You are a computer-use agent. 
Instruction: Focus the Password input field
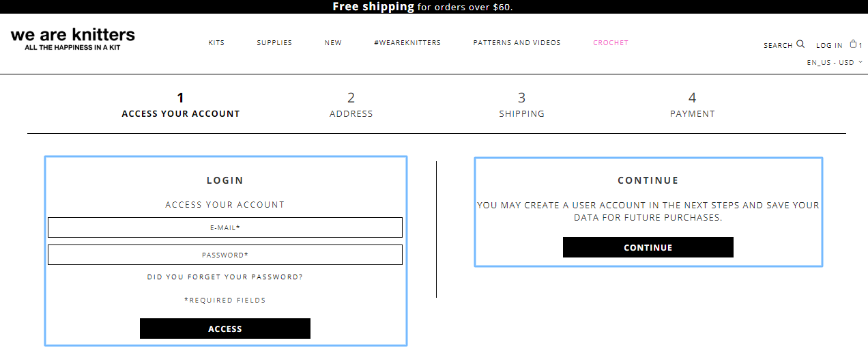(225, 255)
